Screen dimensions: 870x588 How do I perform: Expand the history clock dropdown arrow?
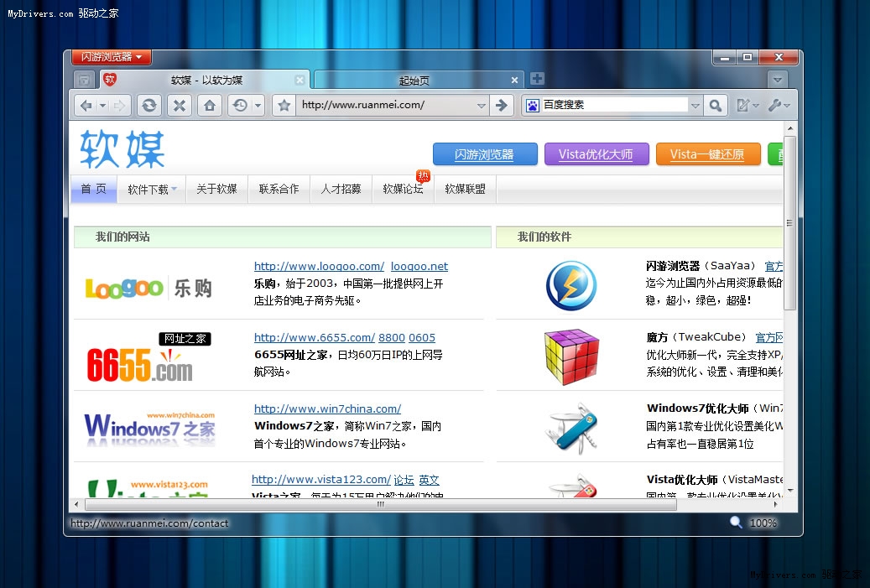[x=258, y=106]
